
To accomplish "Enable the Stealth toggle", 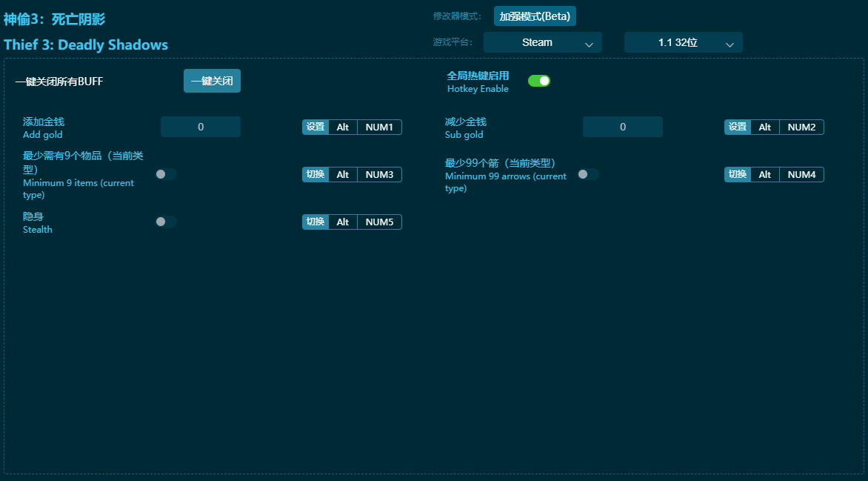I will coord(166,222).
